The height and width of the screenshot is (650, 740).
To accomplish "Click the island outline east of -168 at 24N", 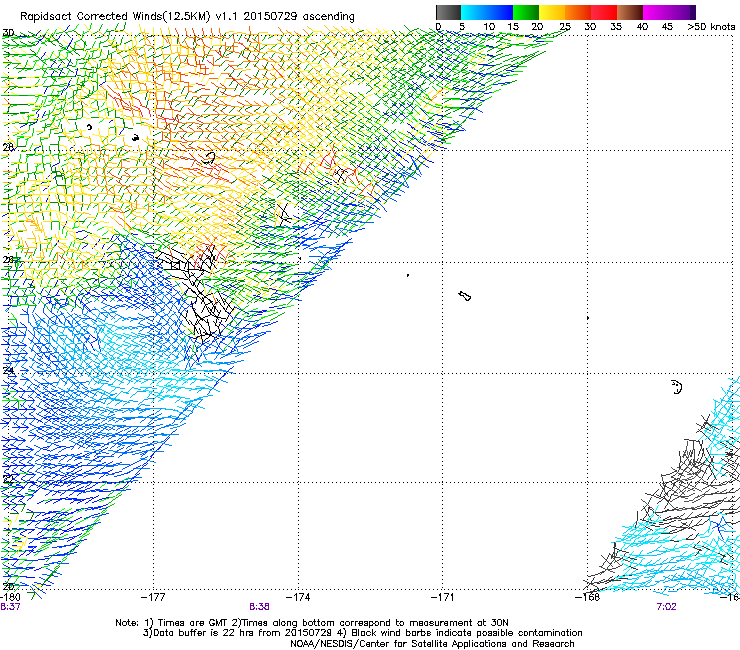I will [677, 387].
